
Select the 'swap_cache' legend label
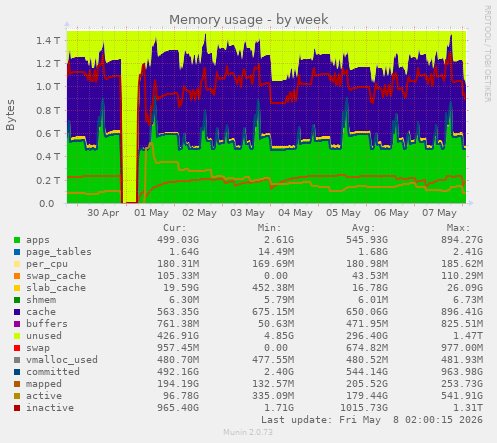[x=56, y=276]
